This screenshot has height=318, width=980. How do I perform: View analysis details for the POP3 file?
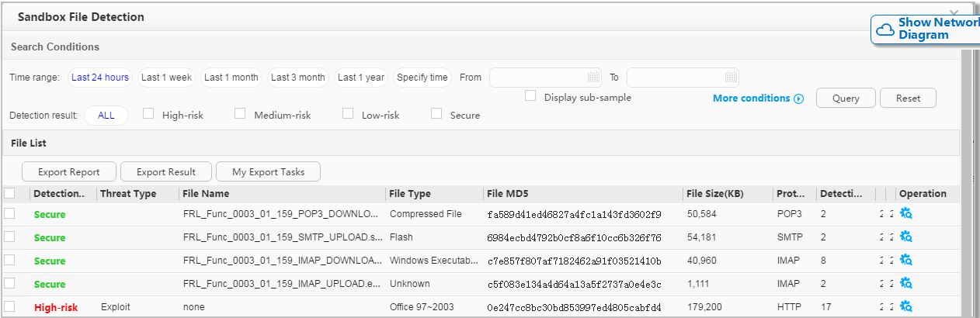[x=905, y=214]
